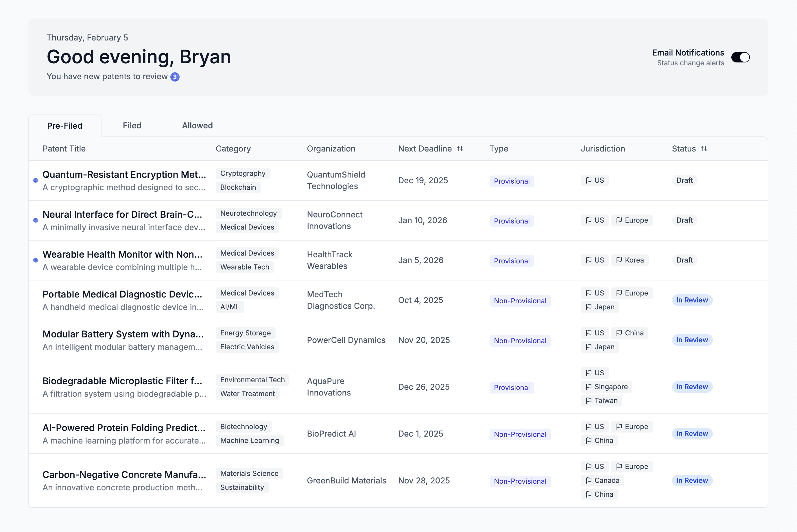This screenshot has width=797, height=532.
Task: Toggle the Email Notifications switch
Action: (x=740, y=57)
